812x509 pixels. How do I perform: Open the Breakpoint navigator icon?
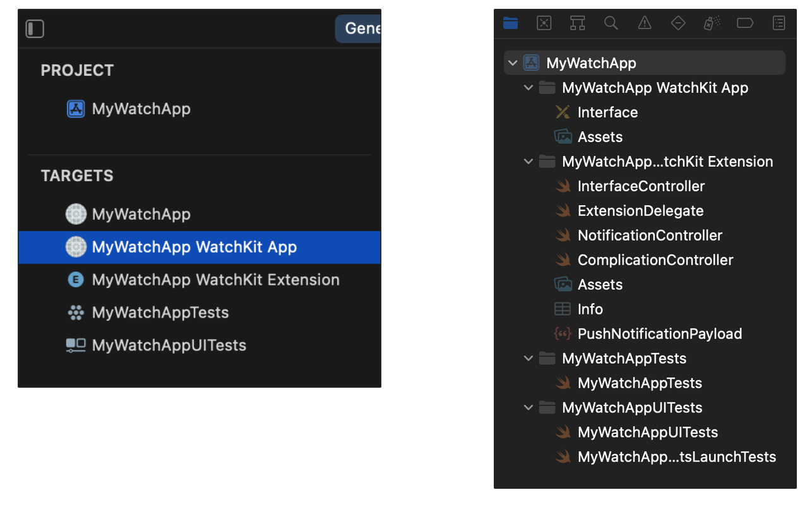tap(745, 23)
